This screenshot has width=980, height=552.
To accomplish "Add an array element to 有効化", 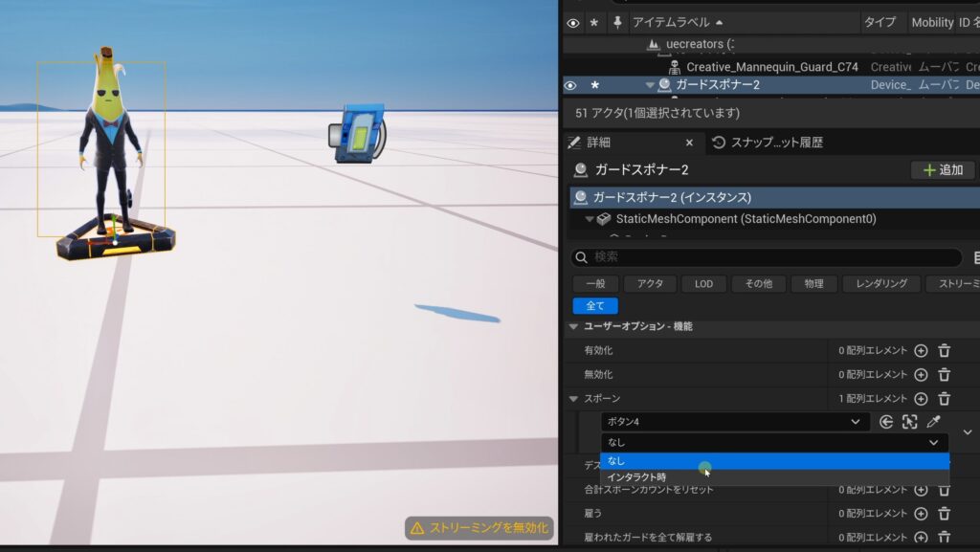I will (x=921, y=351).
